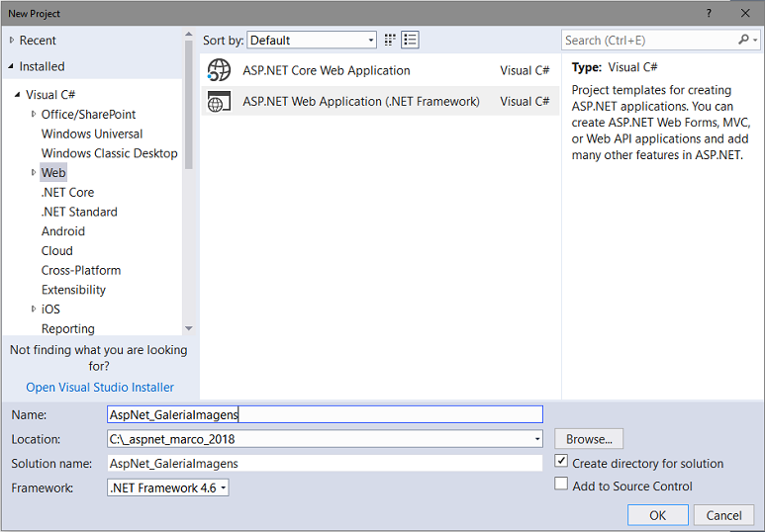The image size is (765, 532).
Task: Click the help question mark icon
Action: click(x=709, y=13)
